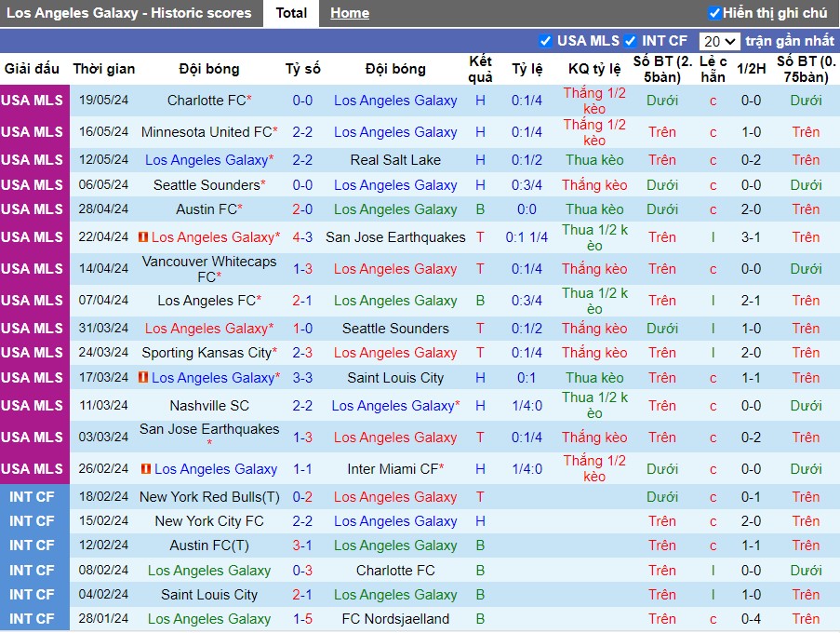Click Seattle Sounders on 31/03/24 row
The height and width of the screenshot is (633, 840).
[x=395, y=328]
